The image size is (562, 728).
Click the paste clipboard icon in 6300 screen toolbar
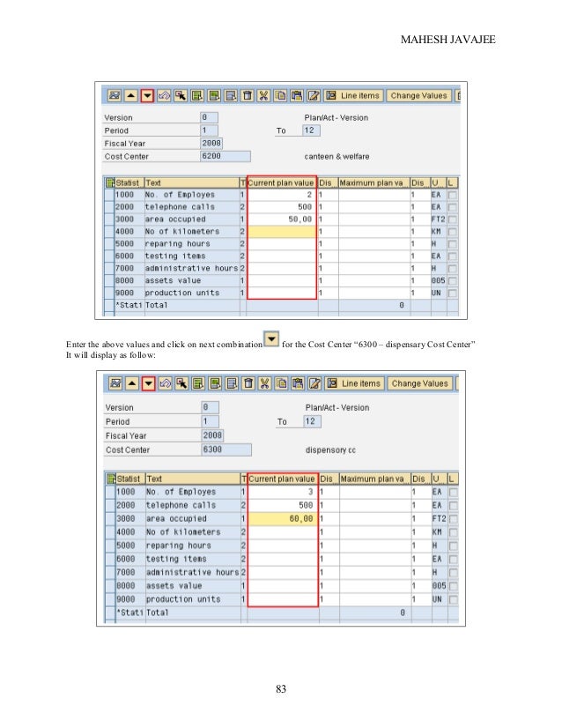click(x=298, y=383)
